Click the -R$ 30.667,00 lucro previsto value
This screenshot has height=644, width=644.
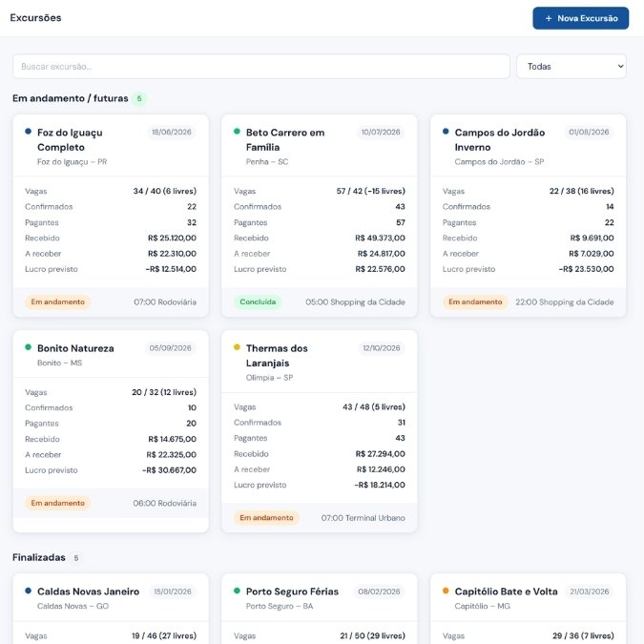(169, 470)
